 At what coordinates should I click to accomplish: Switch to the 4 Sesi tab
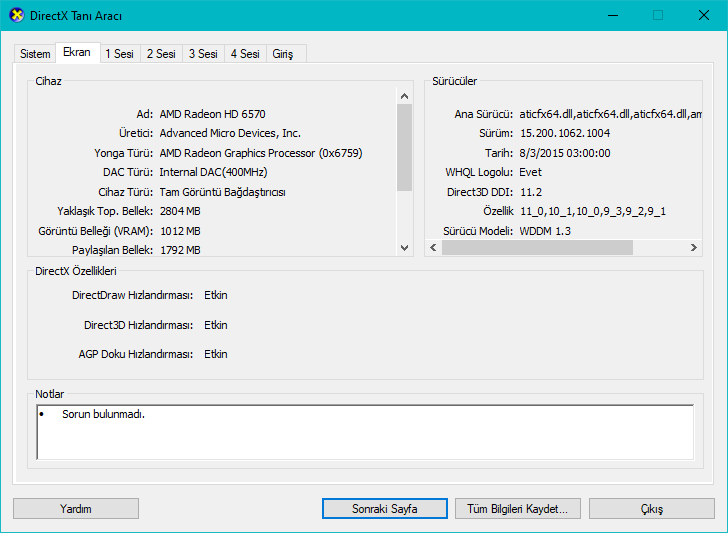coord(245,54)
